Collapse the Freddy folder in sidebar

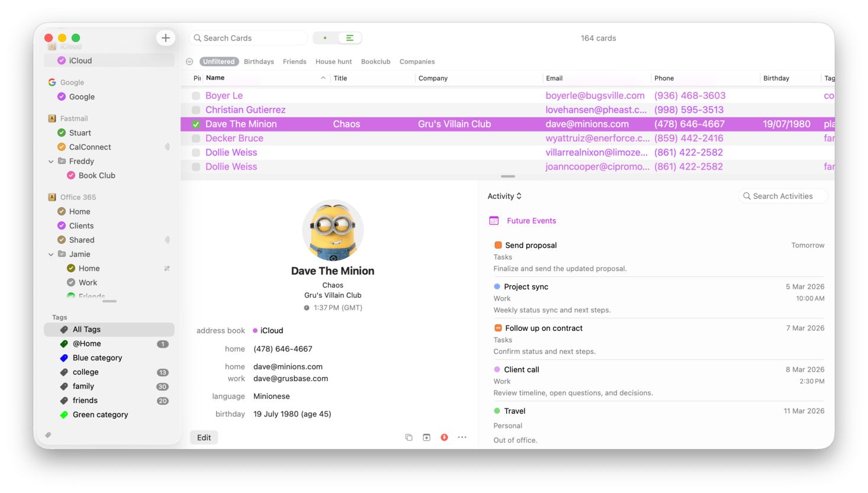coord(51,161)
